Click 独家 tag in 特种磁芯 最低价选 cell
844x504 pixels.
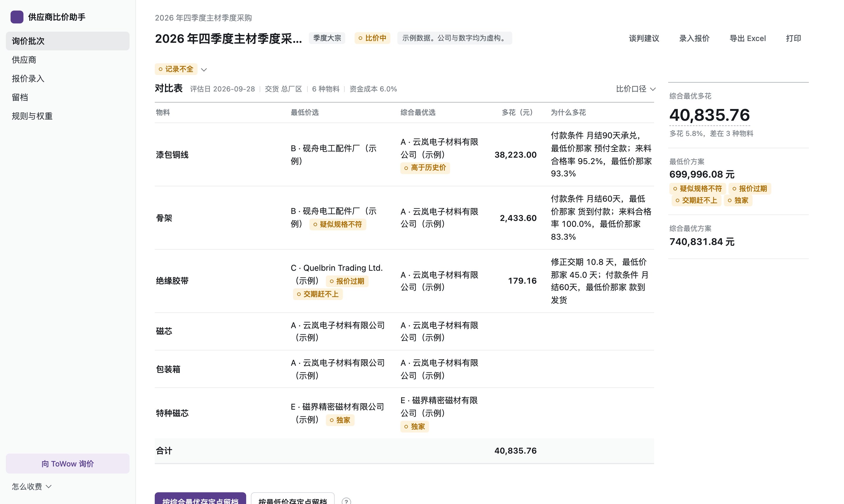340,420
